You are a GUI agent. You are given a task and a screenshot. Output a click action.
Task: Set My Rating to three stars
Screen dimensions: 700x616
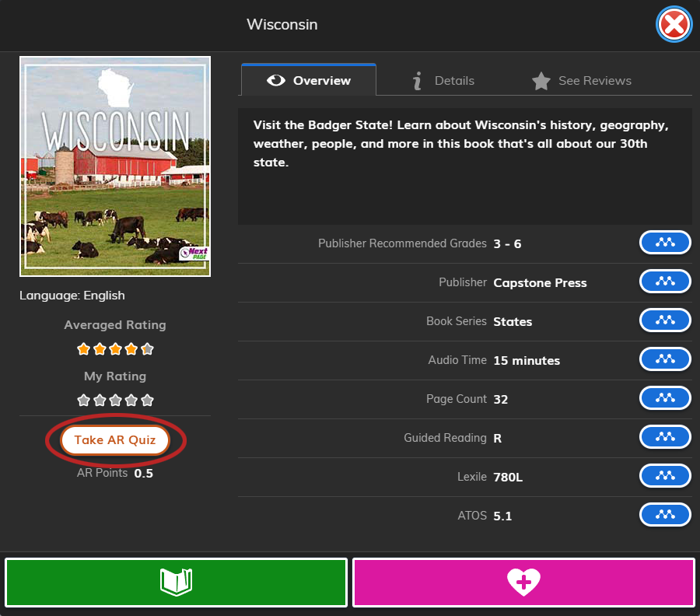pos(115,401)
